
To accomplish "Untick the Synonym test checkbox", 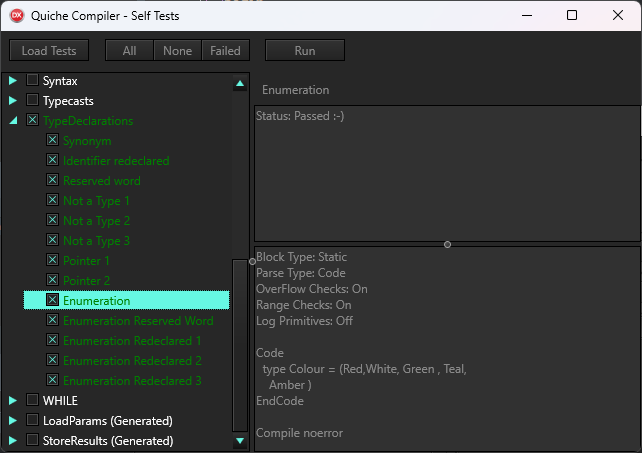I will 52,140.
